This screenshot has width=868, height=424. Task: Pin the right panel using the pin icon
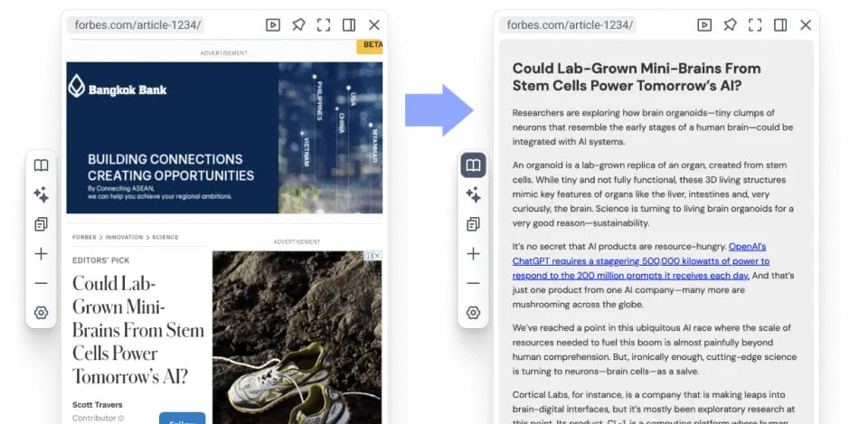(x=730, y=25)
